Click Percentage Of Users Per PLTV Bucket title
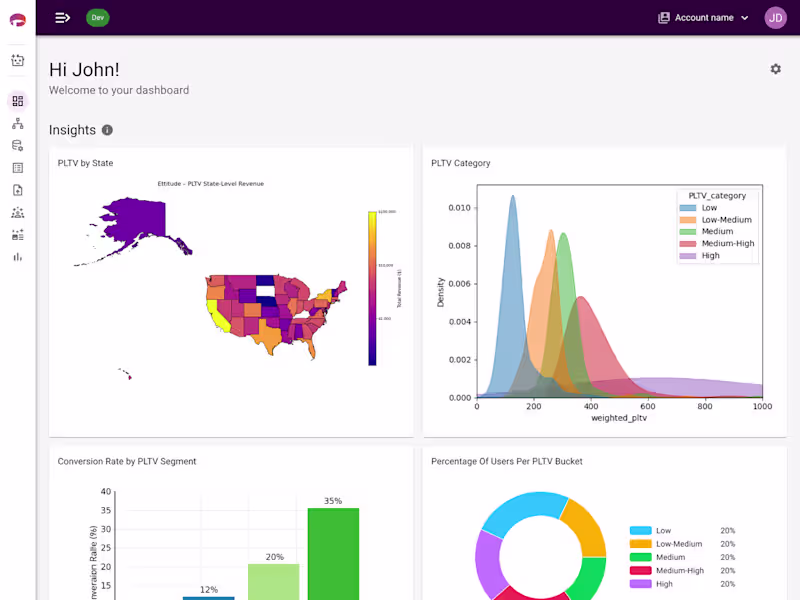This screenshot has width=800, height=600. (507, 461)
